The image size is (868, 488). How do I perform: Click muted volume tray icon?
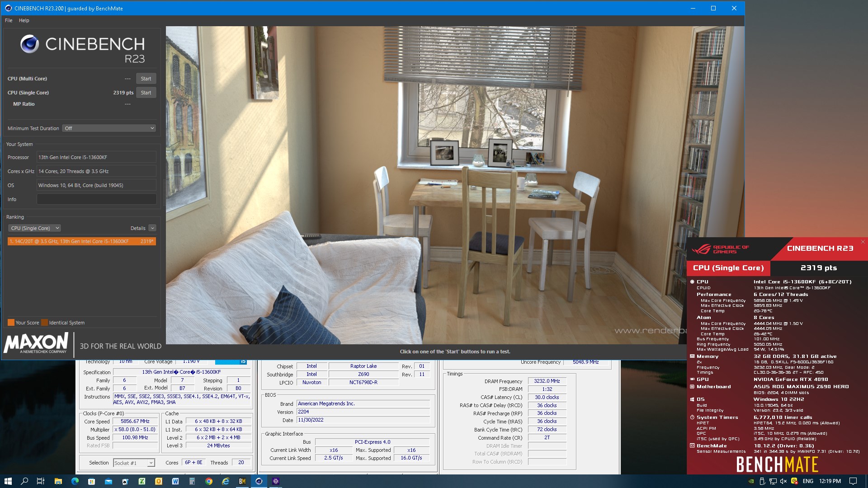tap(783, 481)
